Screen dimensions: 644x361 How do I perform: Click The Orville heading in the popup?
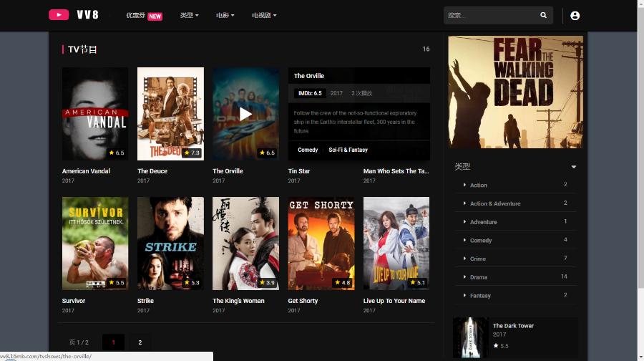(x=309, y=76)
